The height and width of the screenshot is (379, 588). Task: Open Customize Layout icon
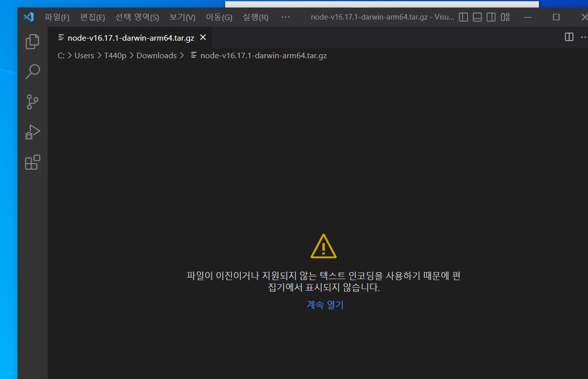pyautogui.click(x=505, y=17)
